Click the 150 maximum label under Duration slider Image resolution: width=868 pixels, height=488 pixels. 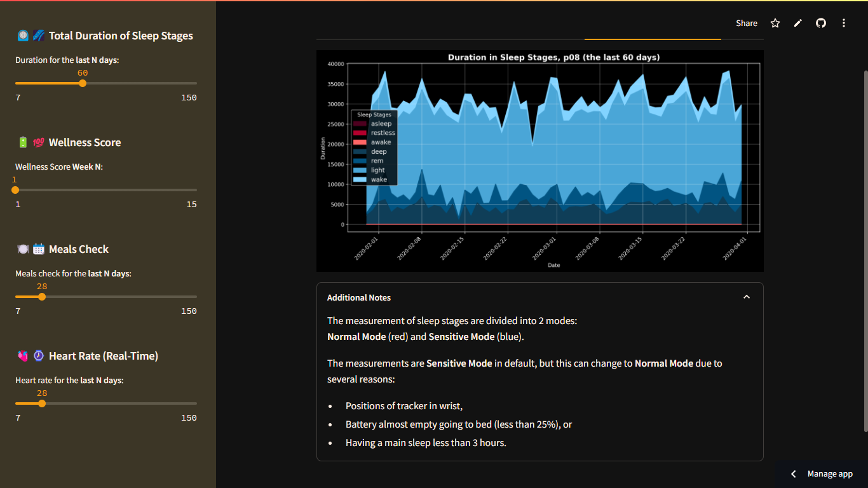(x=189, y=98)
